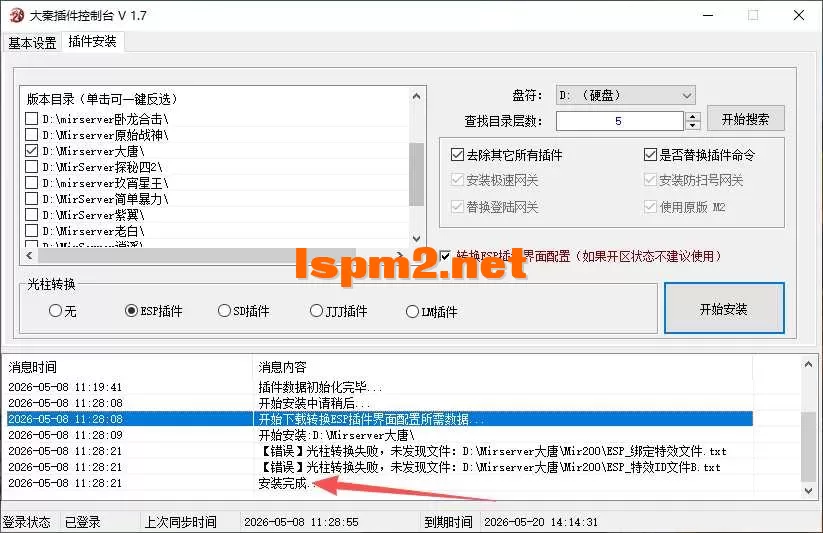Uncheck the D:\Mirserver大唐\ directory checkbox

[31, 151]
